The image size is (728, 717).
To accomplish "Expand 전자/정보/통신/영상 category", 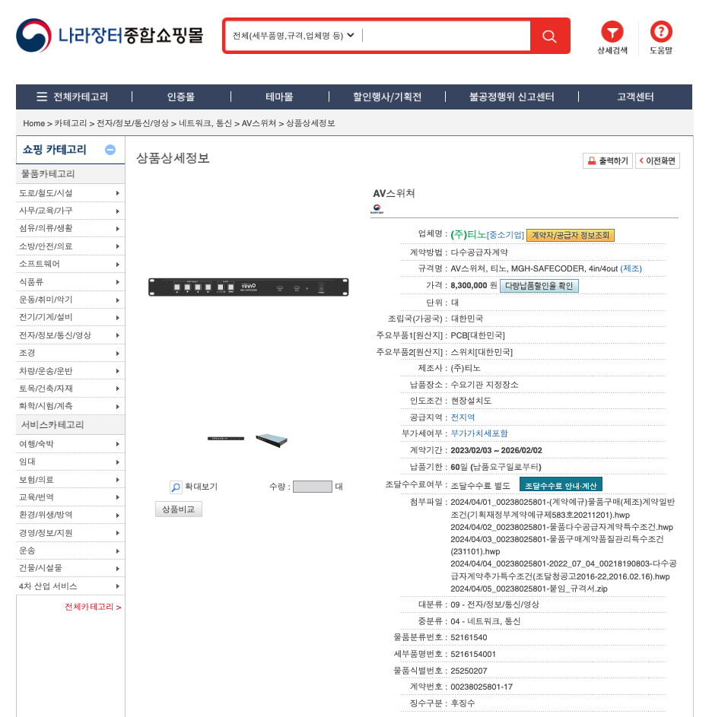I will coord(70,335).
